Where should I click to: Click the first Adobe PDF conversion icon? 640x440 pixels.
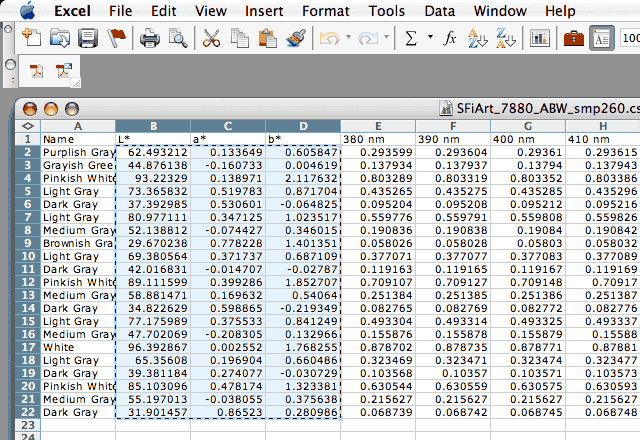click(36, 71)
